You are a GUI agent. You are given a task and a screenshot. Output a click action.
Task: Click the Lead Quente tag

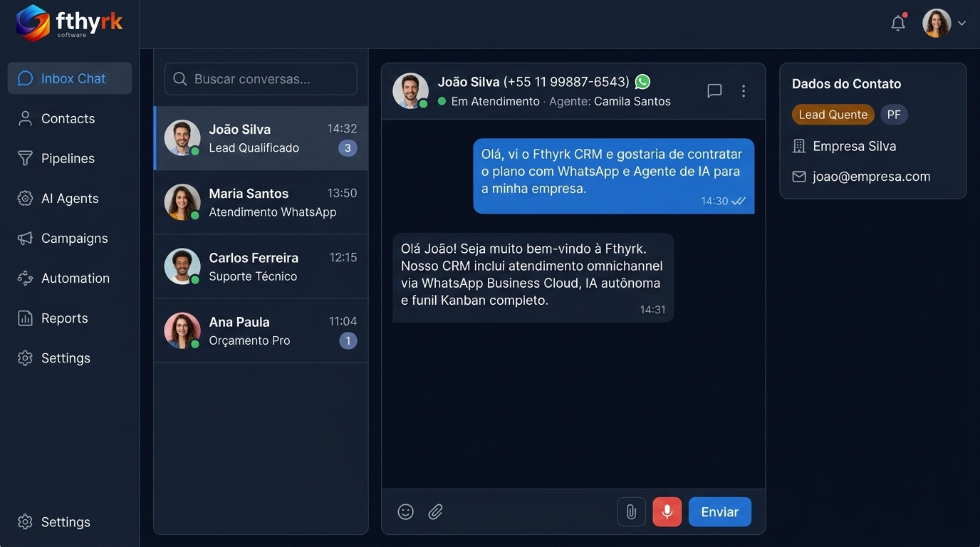pyautogui.click(x=833, y=115)
